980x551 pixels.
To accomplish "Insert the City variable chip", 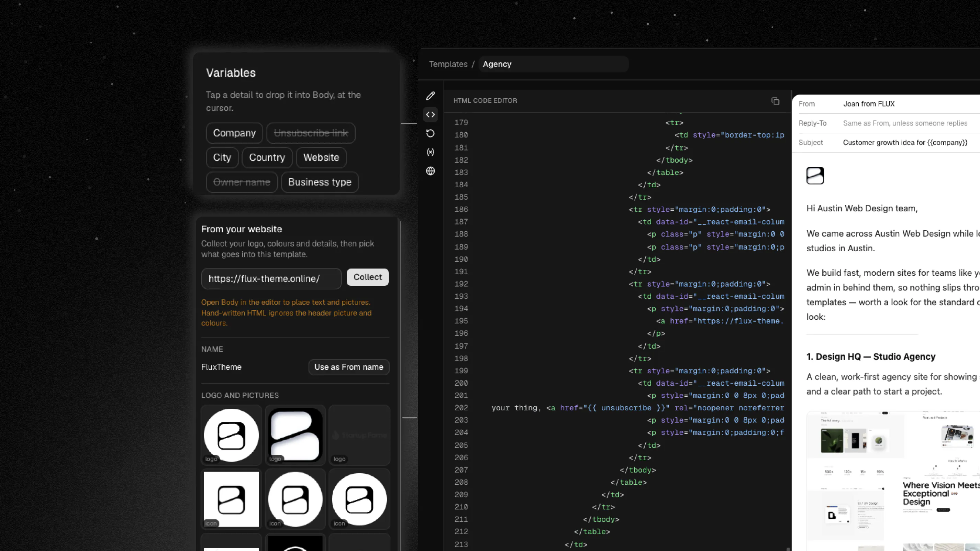I will [x=222, y=157].
